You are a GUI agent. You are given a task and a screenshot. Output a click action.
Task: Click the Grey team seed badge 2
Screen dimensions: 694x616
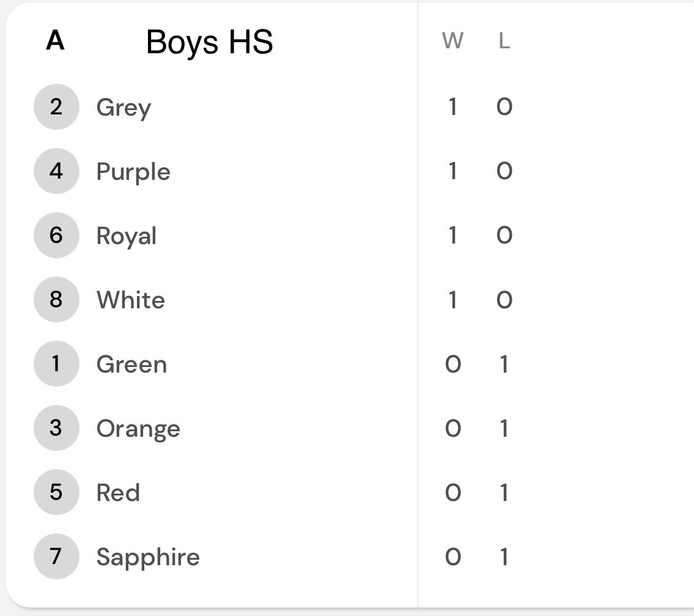pos(56,106)
